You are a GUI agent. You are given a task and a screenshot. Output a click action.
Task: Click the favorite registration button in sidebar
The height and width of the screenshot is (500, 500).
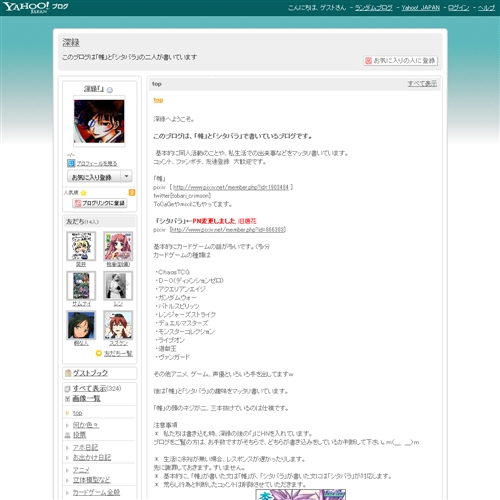pyautogui.click(x=94, y=176)
